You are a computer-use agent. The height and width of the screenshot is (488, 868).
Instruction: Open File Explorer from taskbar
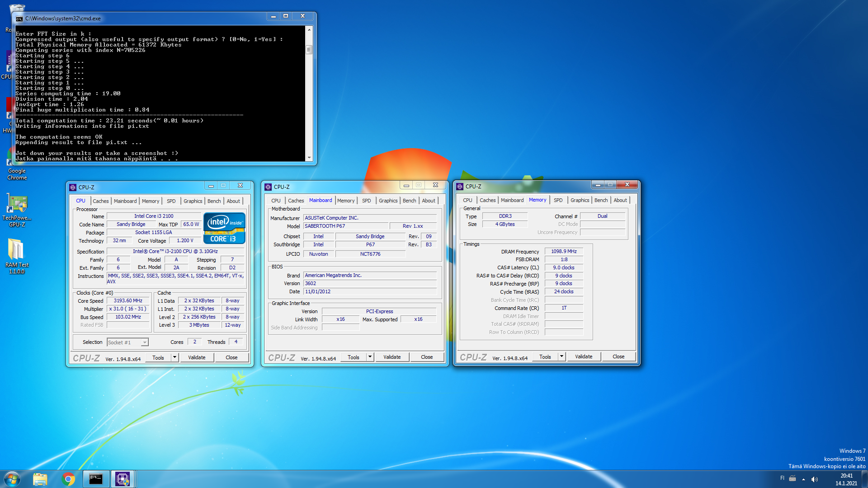coord(40,479)
